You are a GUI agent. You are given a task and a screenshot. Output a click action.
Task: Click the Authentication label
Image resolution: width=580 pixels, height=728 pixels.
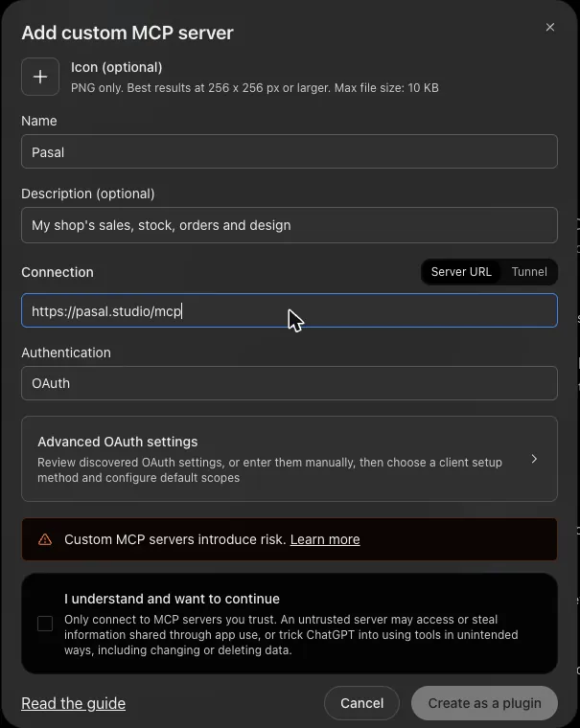pyautogui.click(x=66, y=353)
